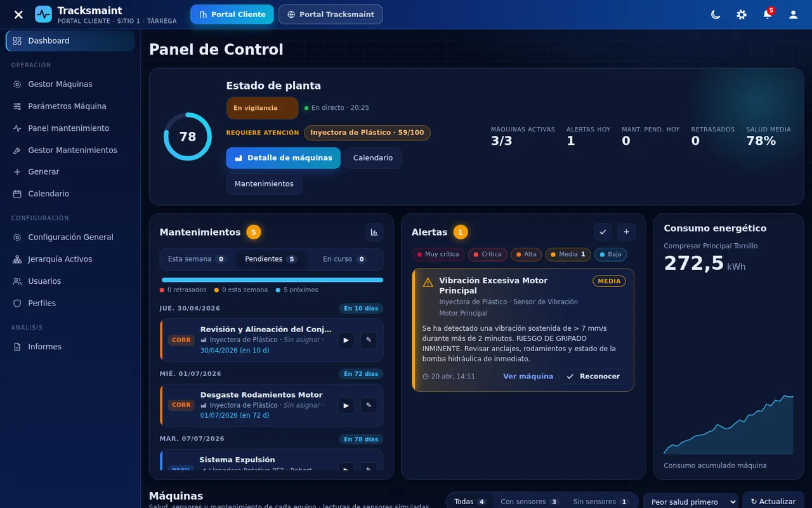The height and width of the screenshot is (508, 812).
Task: Close the sidebar with the X icon
Action: point(18,15)
